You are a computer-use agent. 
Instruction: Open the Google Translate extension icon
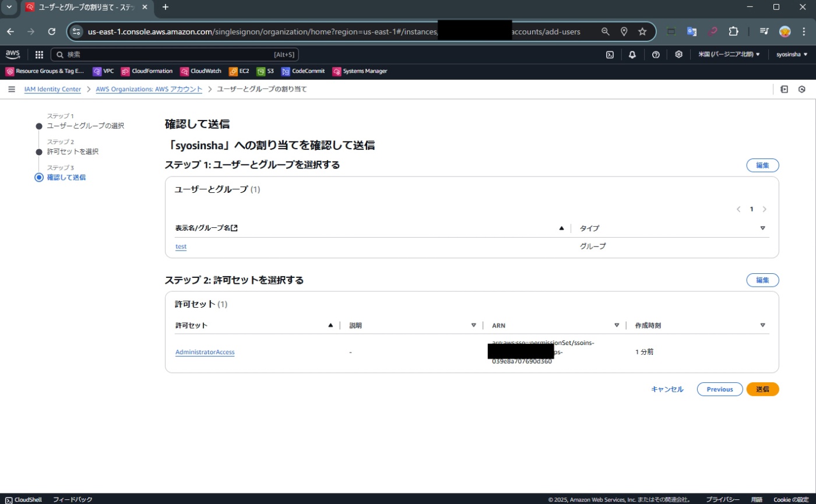(692, 31)
